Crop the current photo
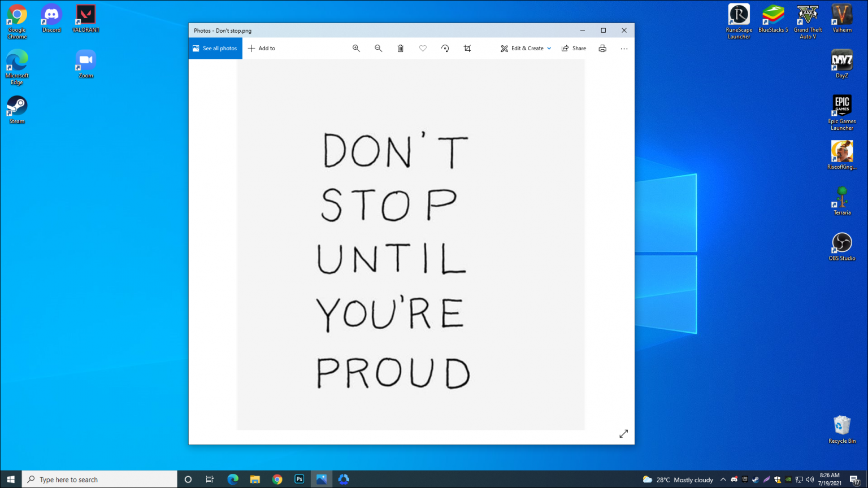Viewport: 868px width, 488px height. point(467,48)
